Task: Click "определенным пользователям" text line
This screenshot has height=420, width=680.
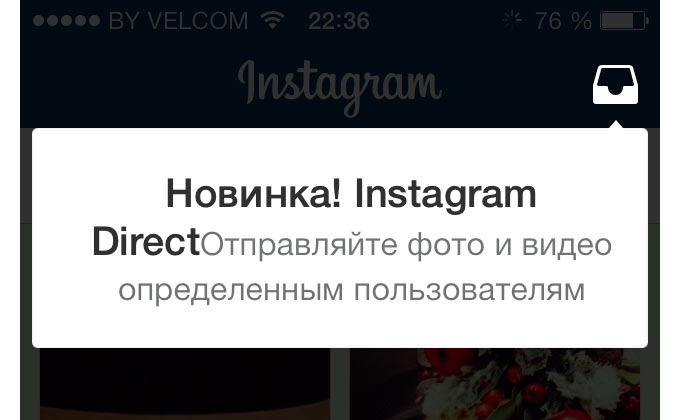Action: 352,290
